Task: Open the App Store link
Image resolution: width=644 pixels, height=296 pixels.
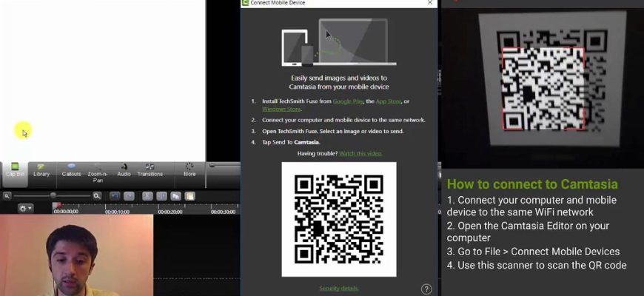Action: pos(389,101)
